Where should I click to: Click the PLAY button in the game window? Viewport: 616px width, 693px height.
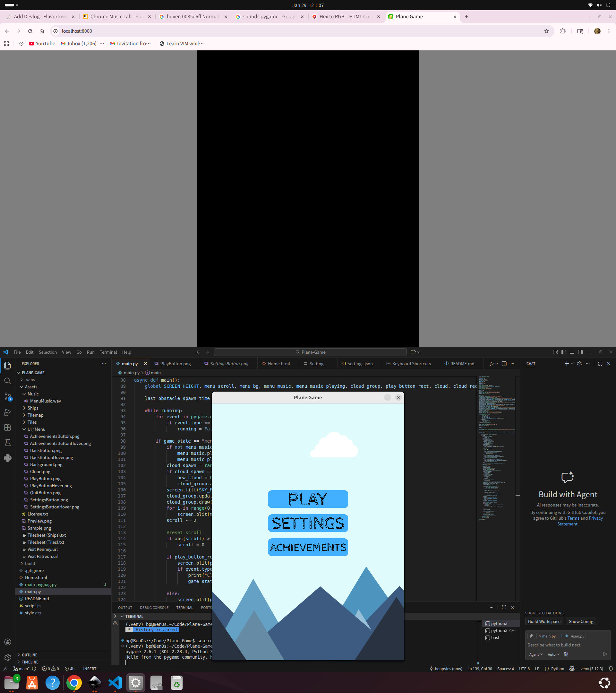308,499
